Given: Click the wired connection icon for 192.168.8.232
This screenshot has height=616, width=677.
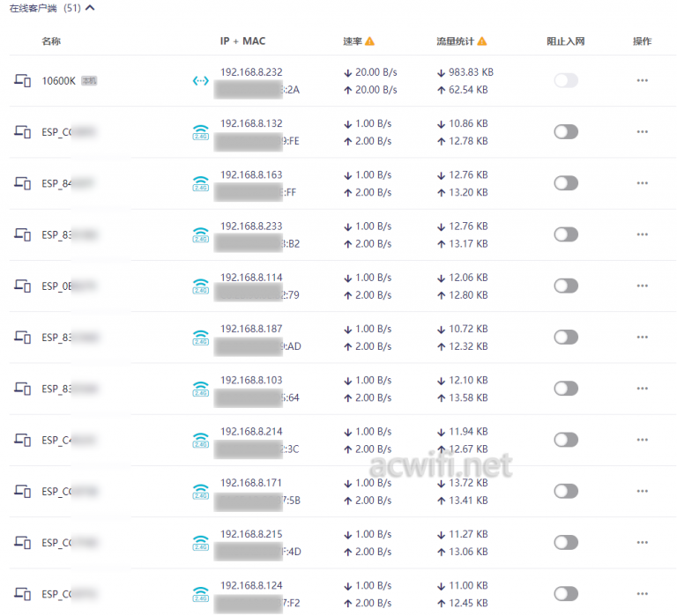Looking at the screenshot, I should pyautogui.click(x=200, y=81).
